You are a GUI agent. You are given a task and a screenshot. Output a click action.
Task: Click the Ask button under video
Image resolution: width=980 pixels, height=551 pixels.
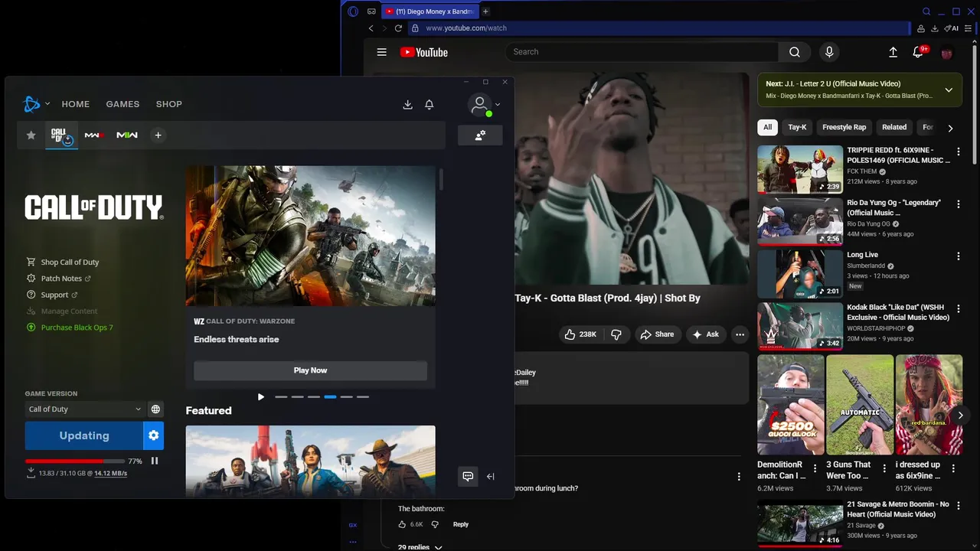tap(706, 334)
